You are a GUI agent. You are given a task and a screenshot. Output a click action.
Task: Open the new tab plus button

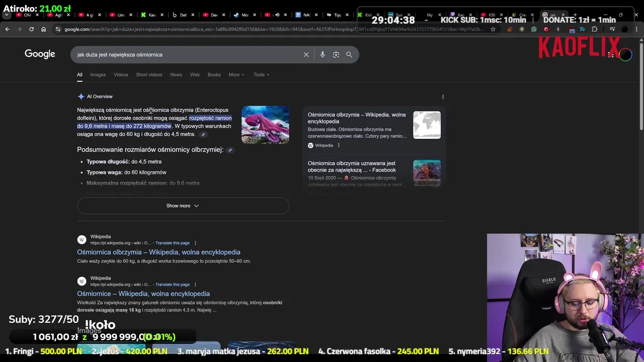pos(575,15)
